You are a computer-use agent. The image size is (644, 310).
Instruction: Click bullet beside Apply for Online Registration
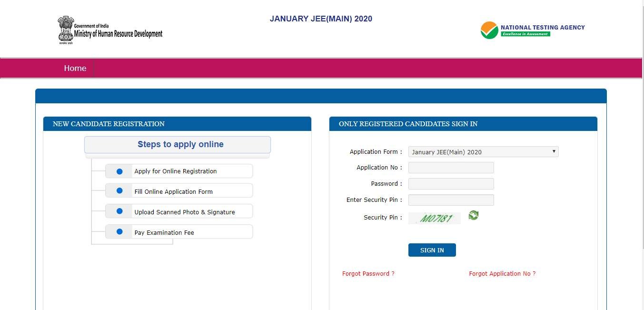[x=119, y=171]
